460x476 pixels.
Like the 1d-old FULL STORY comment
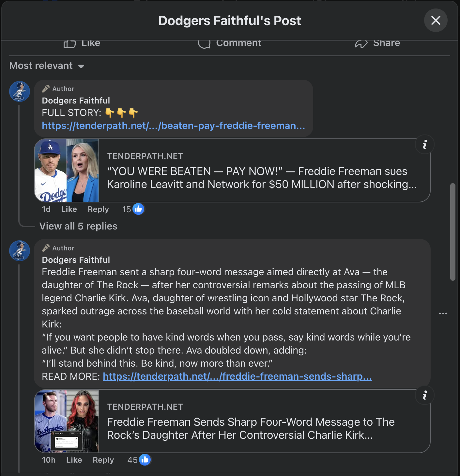(69, 209)
